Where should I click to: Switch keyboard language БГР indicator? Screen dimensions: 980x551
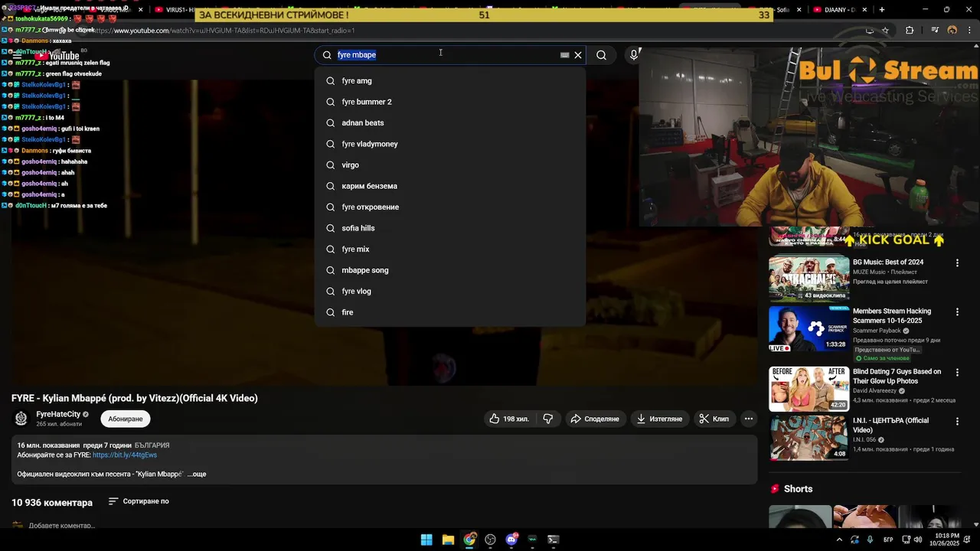888,540
